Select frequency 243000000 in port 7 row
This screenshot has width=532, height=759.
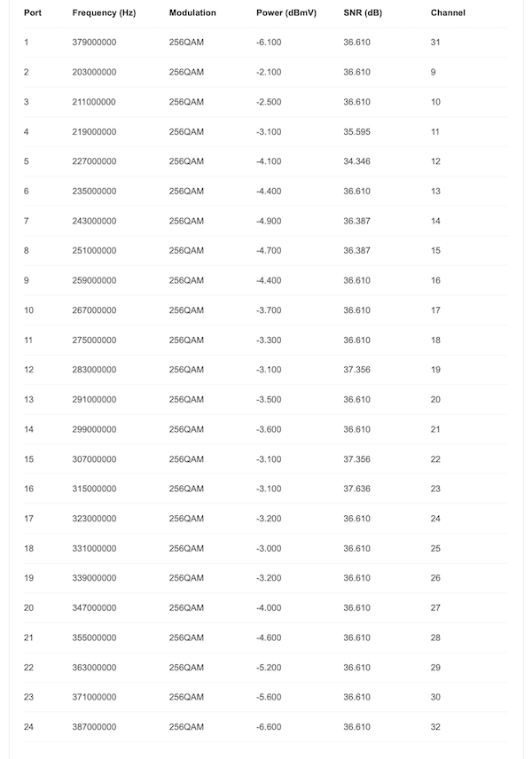pos(94,221)
